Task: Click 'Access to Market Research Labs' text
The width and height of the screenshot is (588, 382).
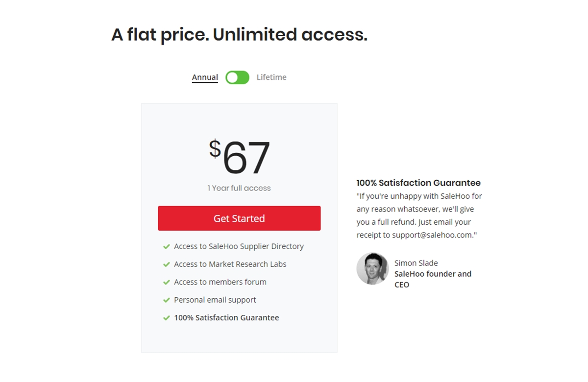Action: (230, 264)
